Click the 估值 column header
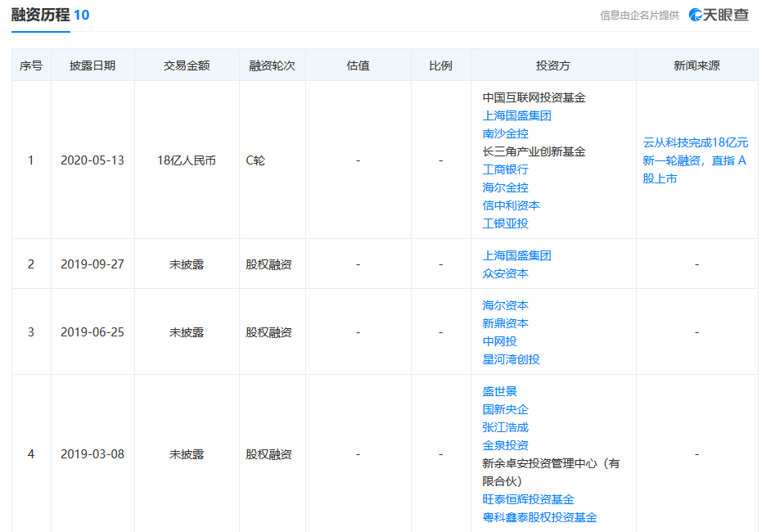This screenshot has height=532, width=762. point(358,65)
